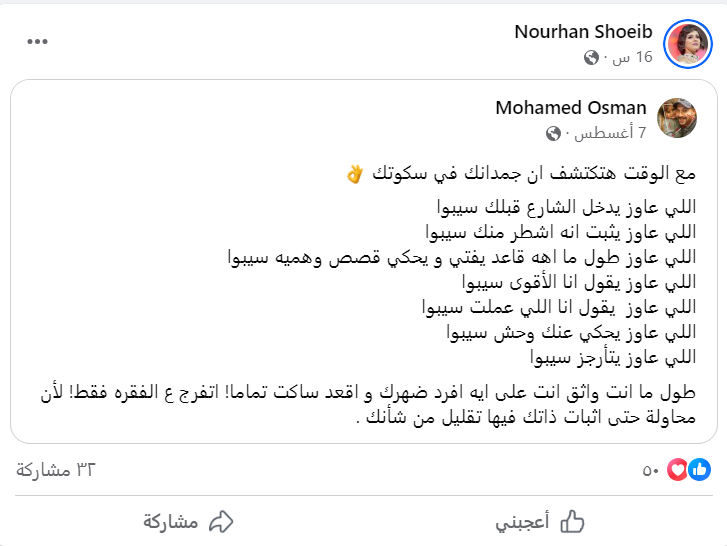This screenshot has height=546, width=727.
Task: Click the globe icon beside "7 أغسطس"
Action: pyautogui.click(x=553, y=133)
